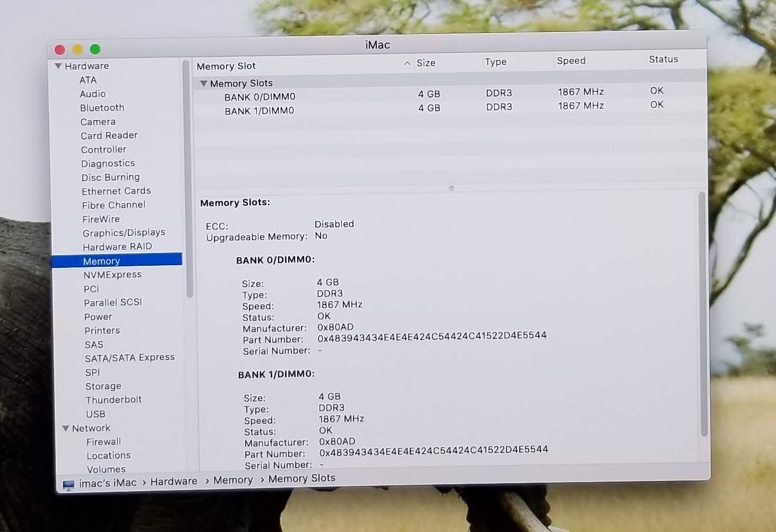Collapse the Memory Slots disclosure triangle
The width and height of the screenshot is (776, 532).
(x=203, y=84)
